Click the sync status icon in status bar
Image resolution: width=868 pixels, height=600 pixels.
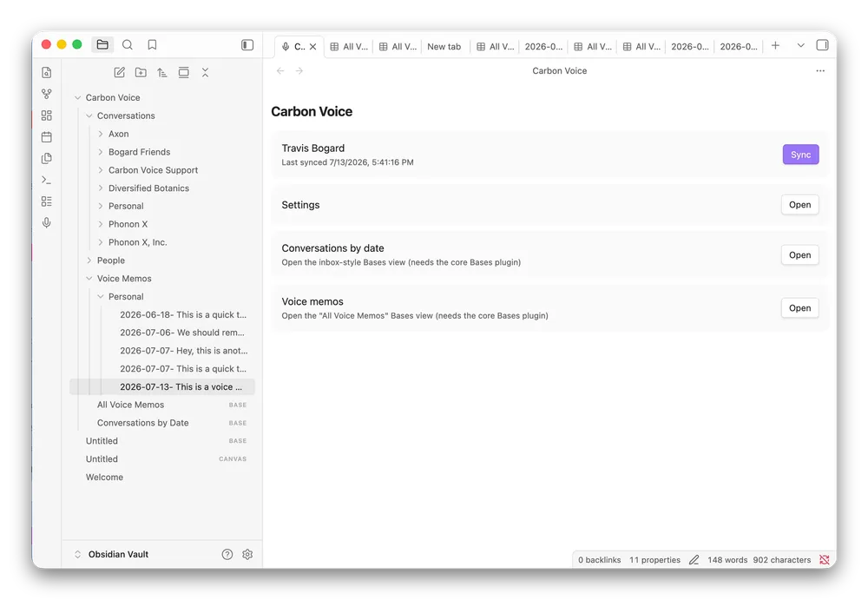[x=825, y=559]
